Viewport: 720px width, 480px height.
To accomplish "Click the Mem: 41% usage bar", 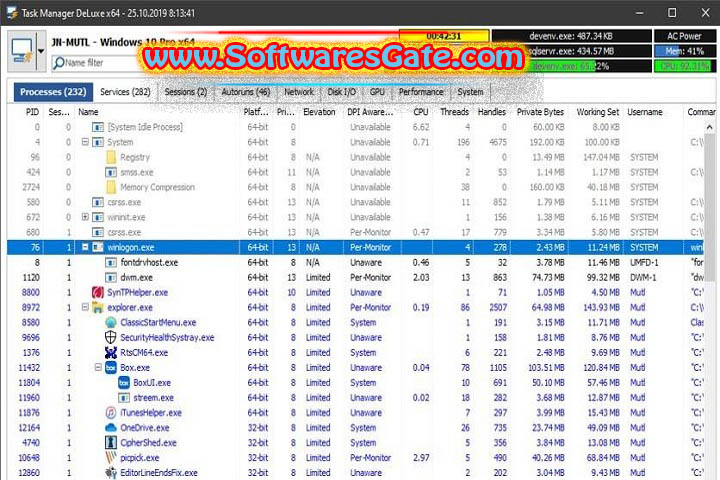I will 685,51.
